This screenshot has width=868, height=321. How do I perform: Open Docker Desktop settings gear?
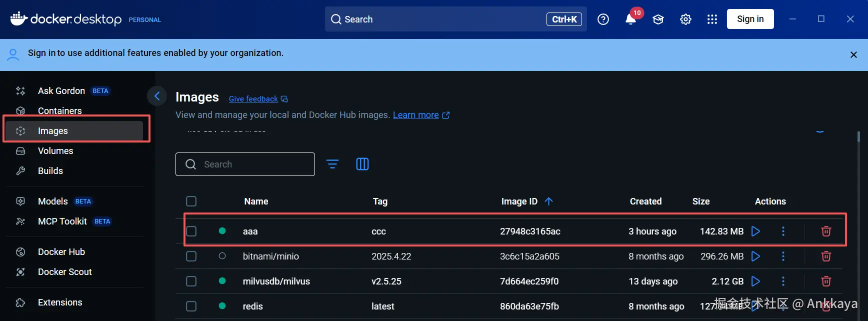[685, 19]
